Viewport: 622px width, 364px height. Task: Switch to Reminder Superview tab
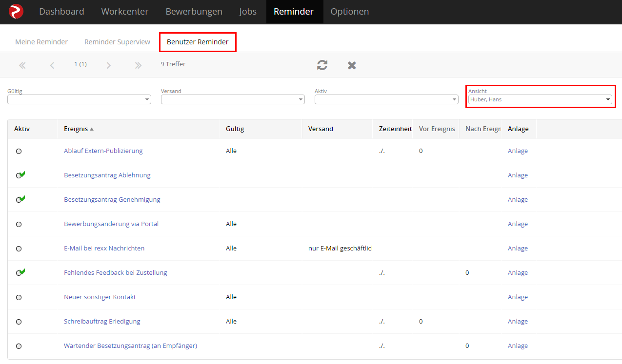click(117, 42)
